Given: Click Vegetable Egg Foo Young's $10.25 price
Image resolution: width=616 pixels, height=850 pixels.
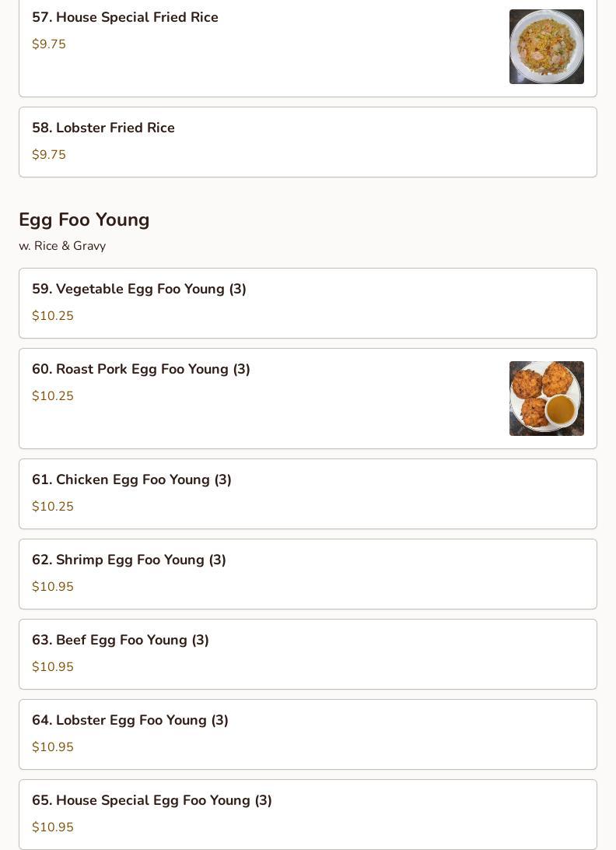Looking at the screenshot, I should point(53,316).
